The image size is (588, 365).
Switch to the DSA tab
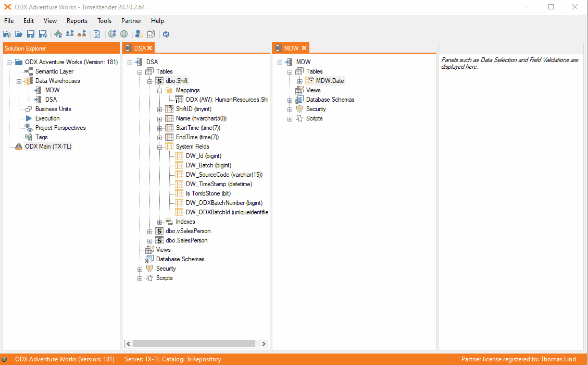[x=140, y=48]
